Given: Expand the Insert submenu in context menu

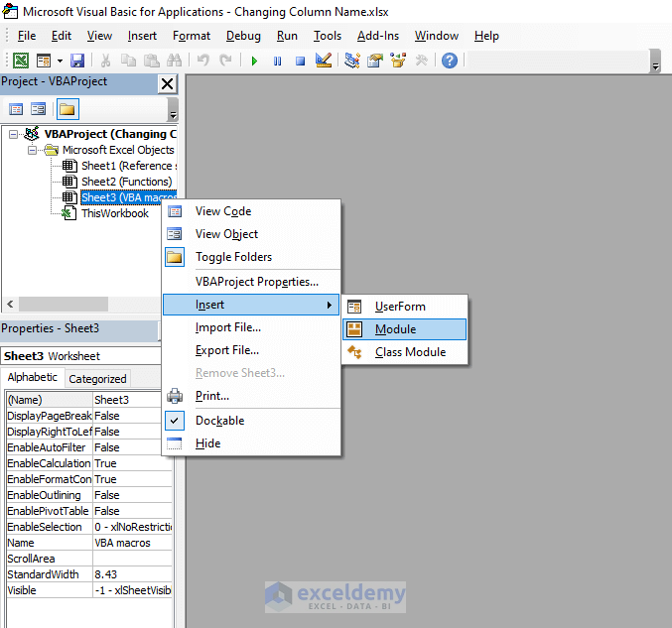Looking at the screenshot, I should 251,305.
